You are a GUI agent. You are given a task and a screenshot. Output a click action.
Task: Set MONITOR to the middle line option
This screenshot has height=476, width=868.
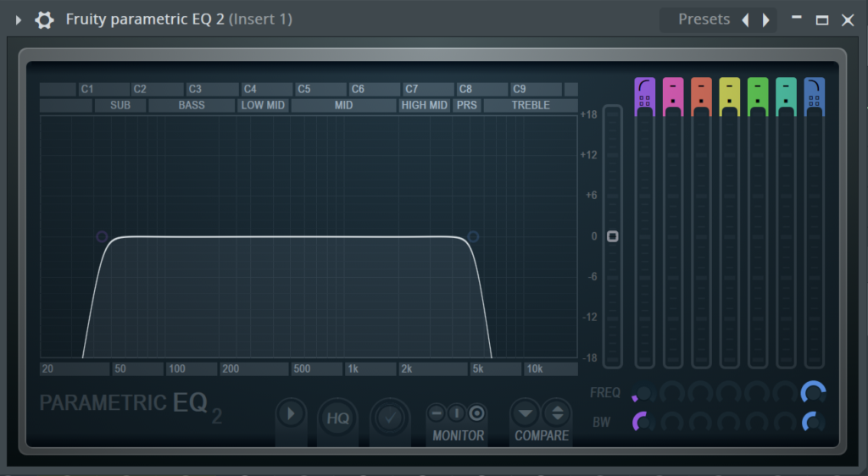coord(456,413)
